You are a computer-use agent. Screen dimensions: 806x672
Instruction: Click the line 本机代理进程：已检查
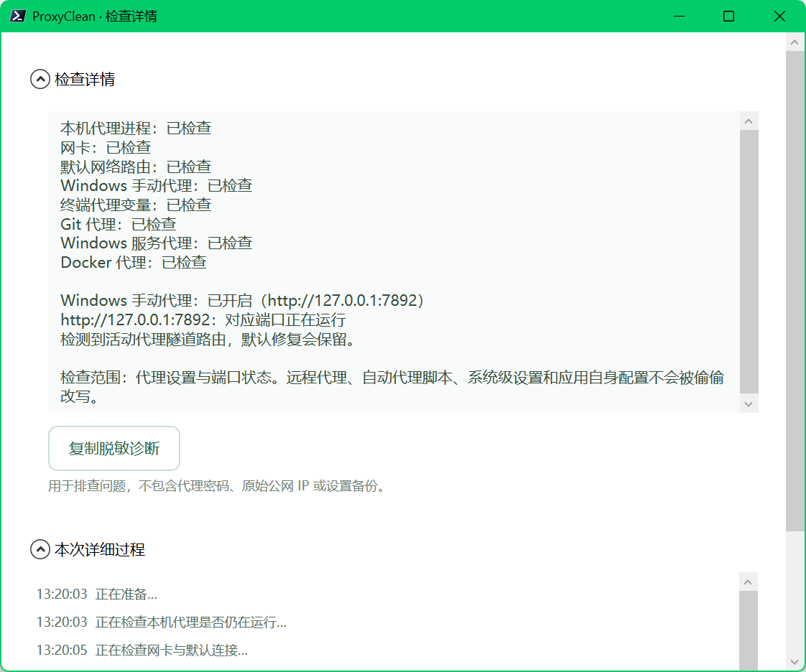(136, 128)
